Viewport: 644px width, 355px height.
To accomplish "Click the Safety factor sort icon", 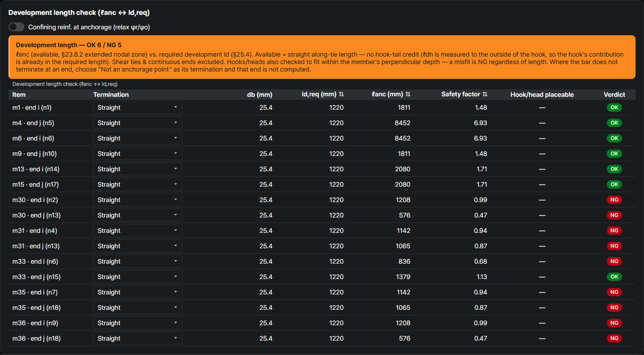I will (485, 94).
